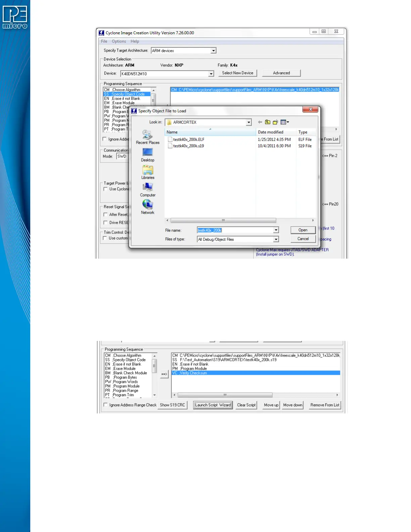Expand the File name dropdown arrow
The image size is (411, 532).
click(276, 230)
